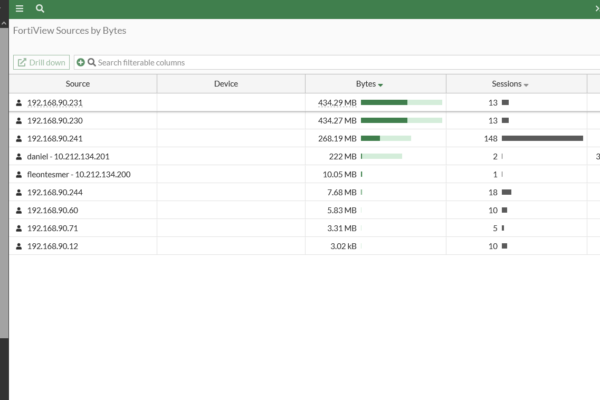Click the bytes bar for 192.168.90.230
600x400 pixels.
(401, 121)
